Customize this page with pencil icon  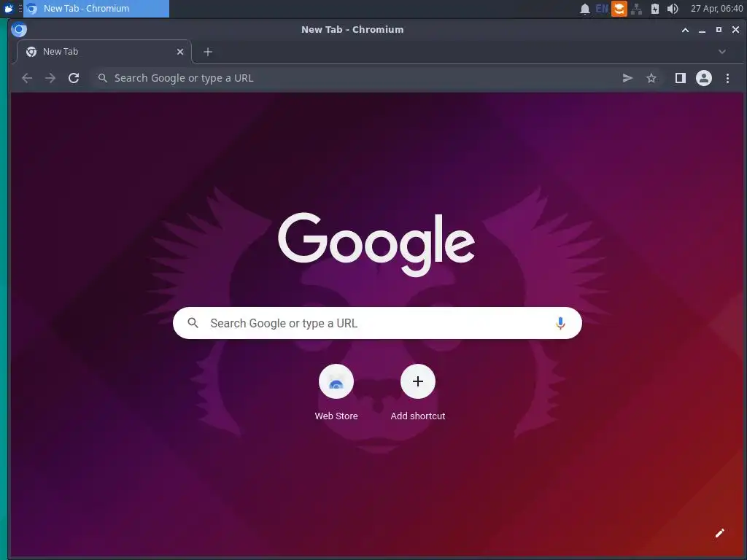tap(720, 533)
